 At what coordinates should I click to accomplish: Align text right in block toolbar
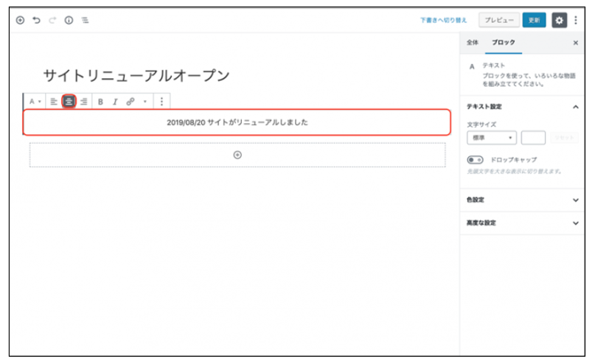coord(83,102)
